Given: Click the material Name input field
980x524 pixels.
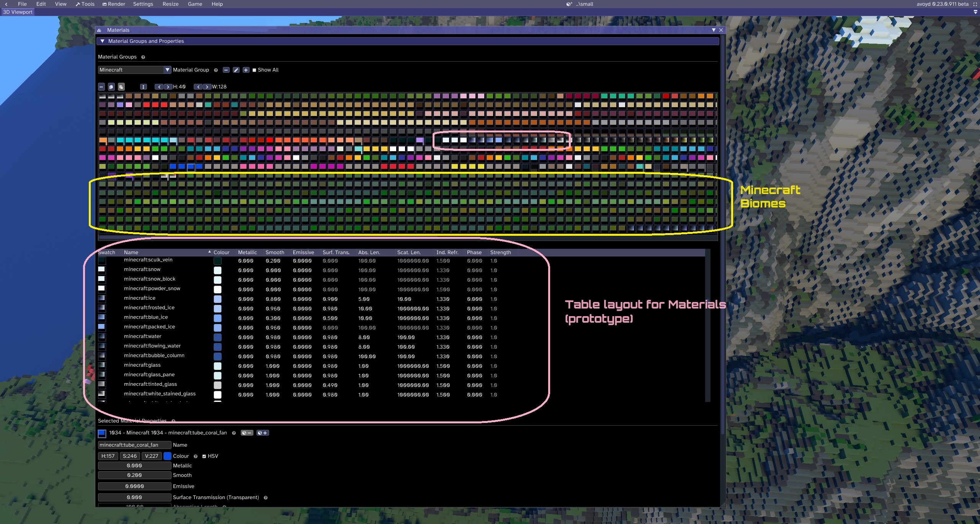Looking at the screenshot, I should click(x=134, y=445).
